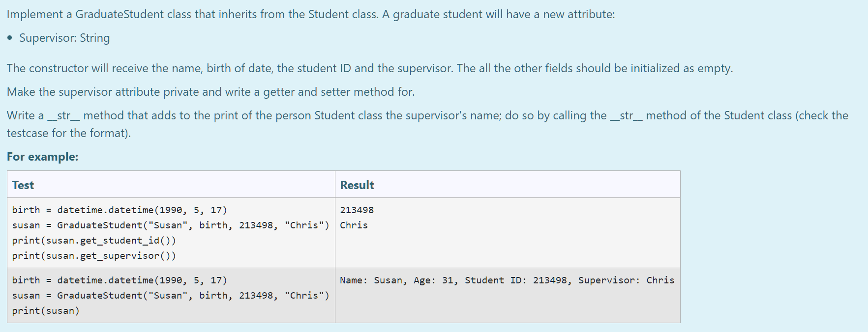Click the "Make the supervisor attribute private" sentence
The height and width of the screenshot is (332, 868).
click(210, 92)
